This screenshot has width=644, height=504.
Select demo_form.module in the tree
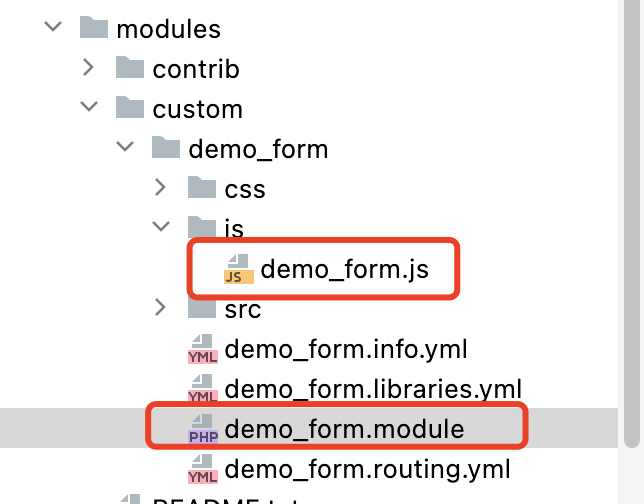tap(344, 430)
